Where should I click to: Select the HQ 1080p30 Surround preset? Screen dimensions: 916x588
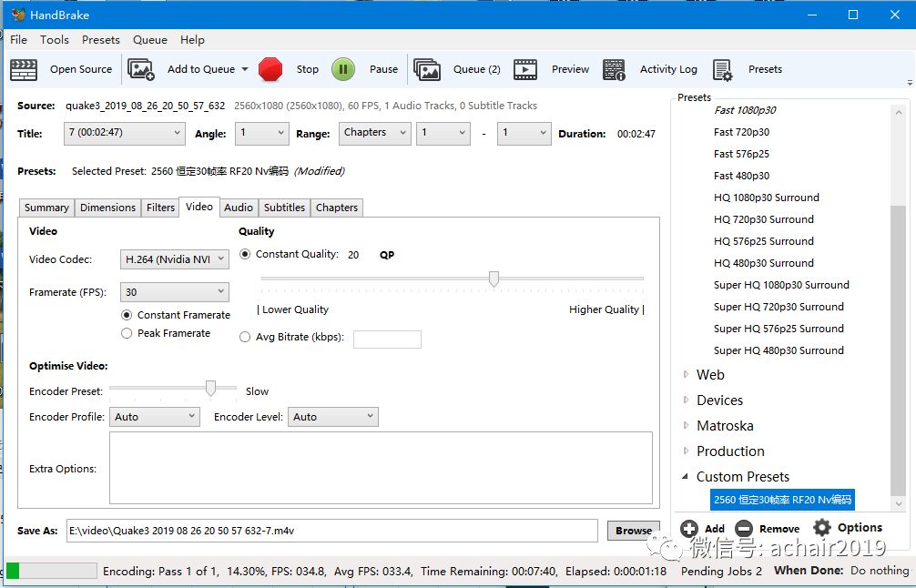(x=766, y=197)
